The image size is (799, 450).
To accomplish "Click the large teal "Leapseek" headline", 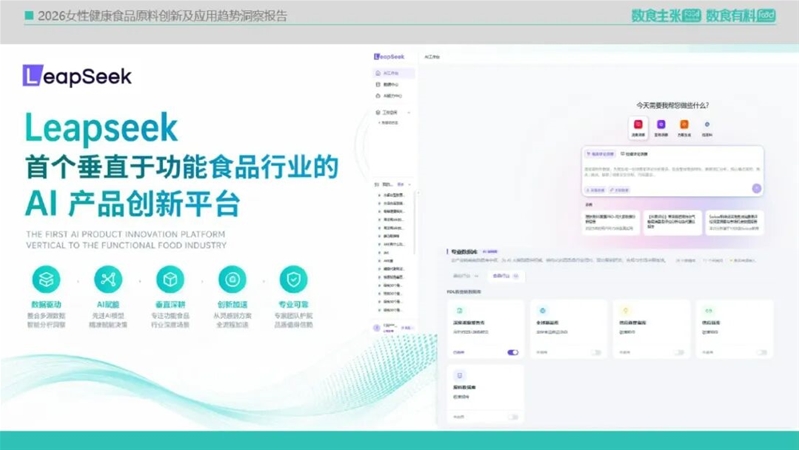I will (101, 127).
